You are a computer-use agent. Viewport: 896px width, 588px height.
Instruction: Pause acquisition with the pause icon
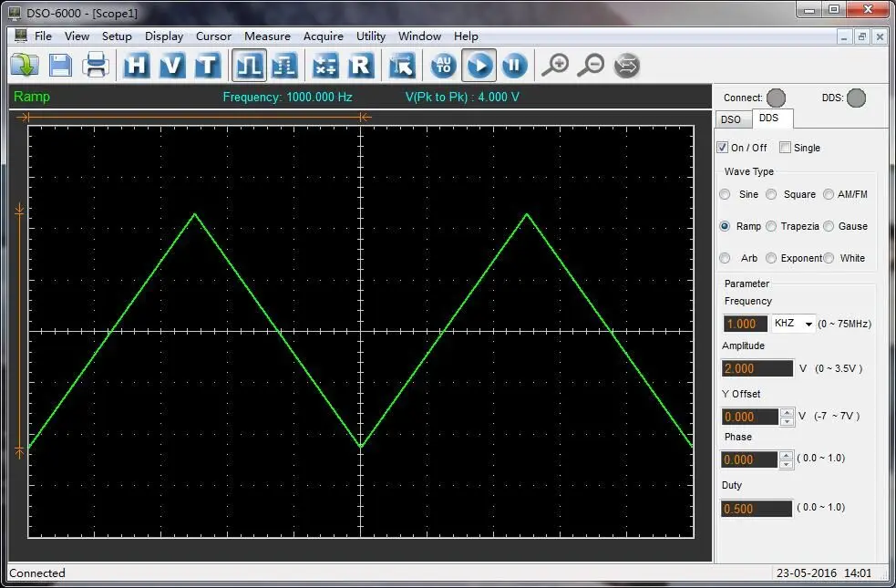point(514,65)
